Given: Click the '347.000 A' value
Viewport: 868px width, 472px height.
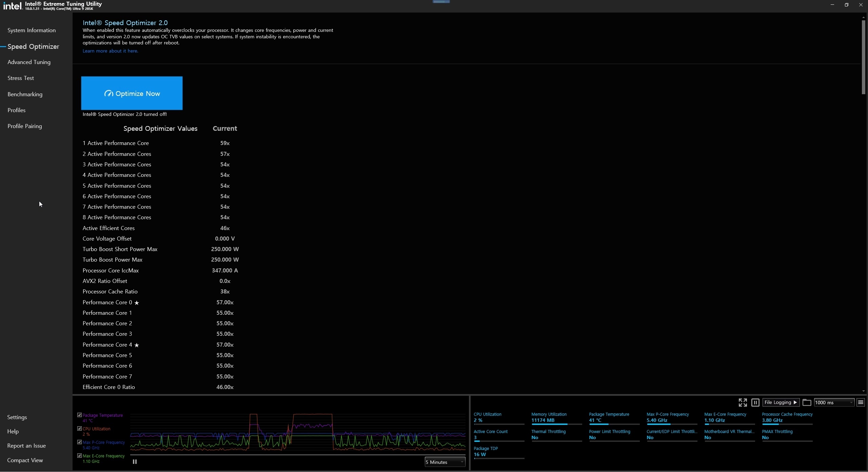Looking at the screenshot, I should (x=225, y=270).
